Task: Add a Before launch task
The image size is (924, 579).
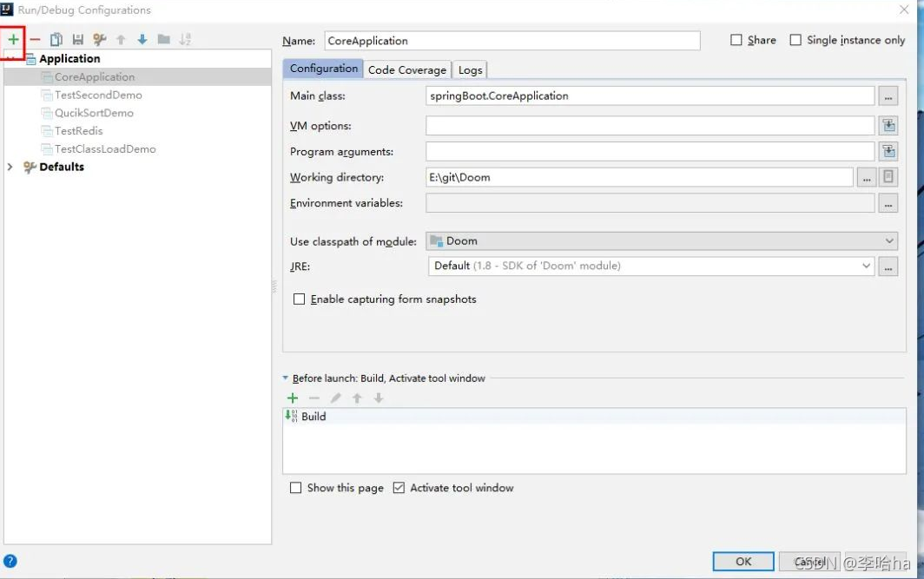Action: pyautogui.click(x=293, y=398)
